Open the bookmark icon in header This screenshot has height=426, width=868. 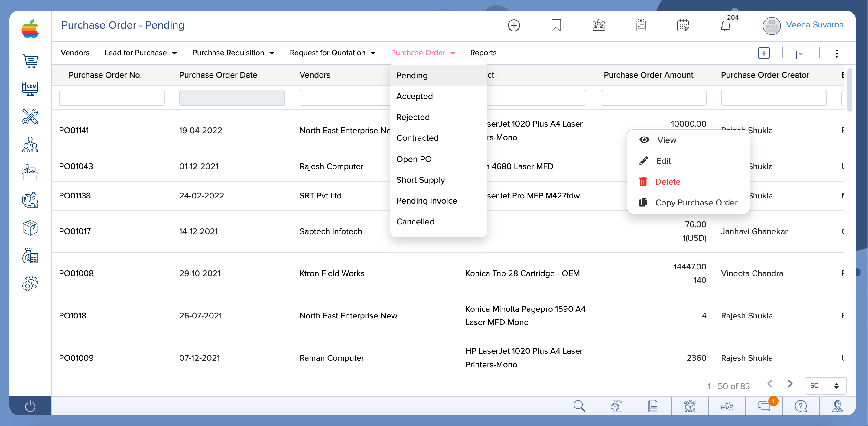(556, 25)
